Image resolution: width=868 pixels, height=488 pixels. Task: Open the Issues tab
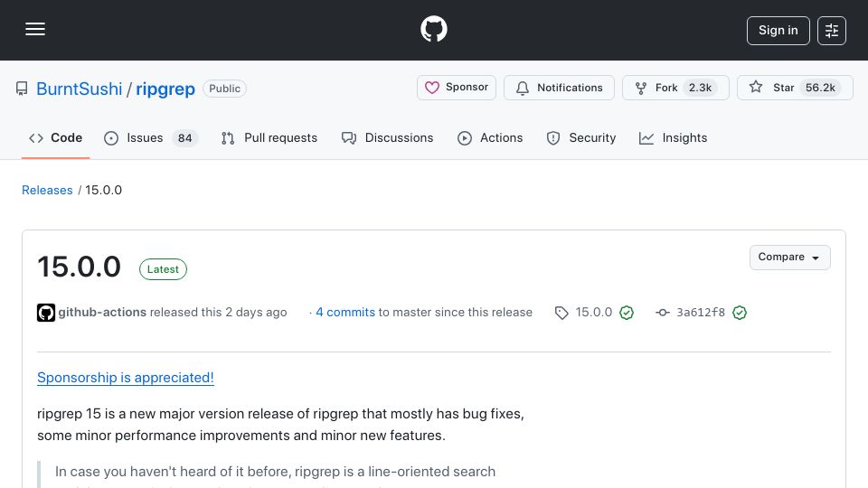pyautogui.click(x=151, y=137)
